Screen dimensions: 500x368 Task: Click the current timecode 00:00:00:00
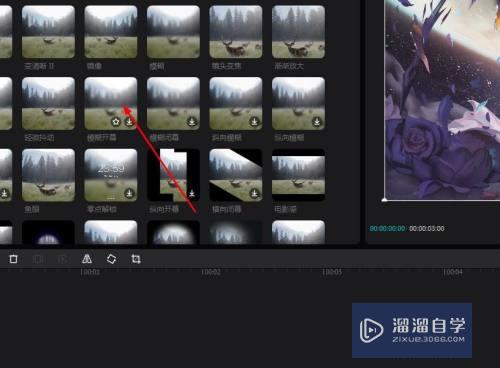388,228
